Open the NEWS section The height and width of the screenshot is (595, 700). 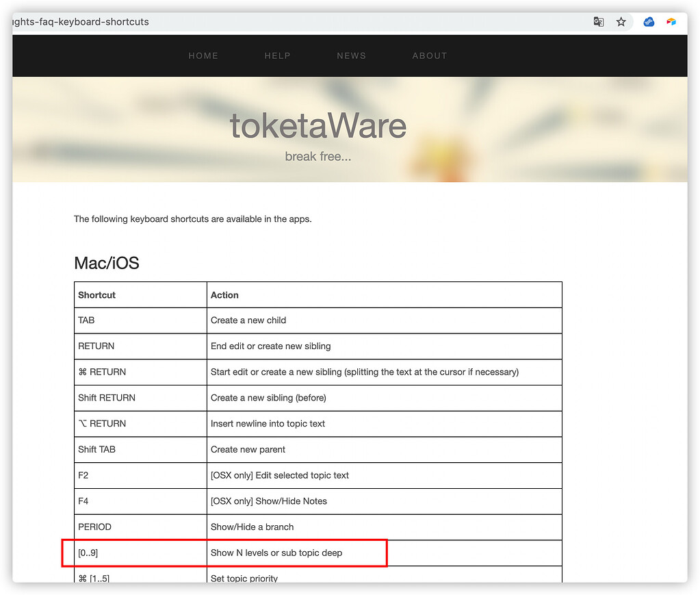click(351, 56)
